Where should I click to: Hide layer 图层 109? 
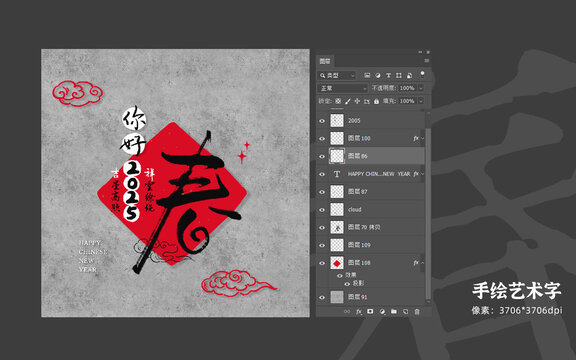pyautogui.click(x=322, y=245)
